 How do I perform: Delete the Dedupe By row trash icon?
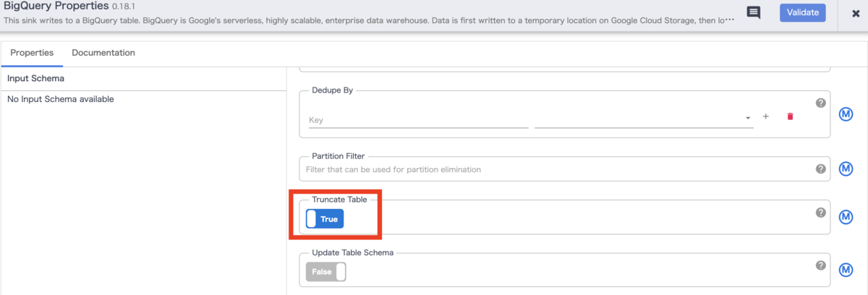tap(790, 116)
